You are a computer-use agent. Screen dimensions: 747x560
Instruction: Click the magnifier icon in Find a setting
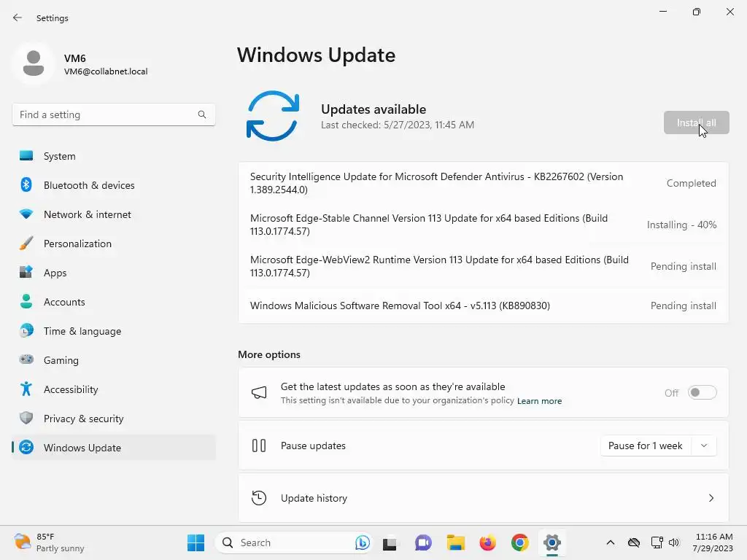(202, 114)
